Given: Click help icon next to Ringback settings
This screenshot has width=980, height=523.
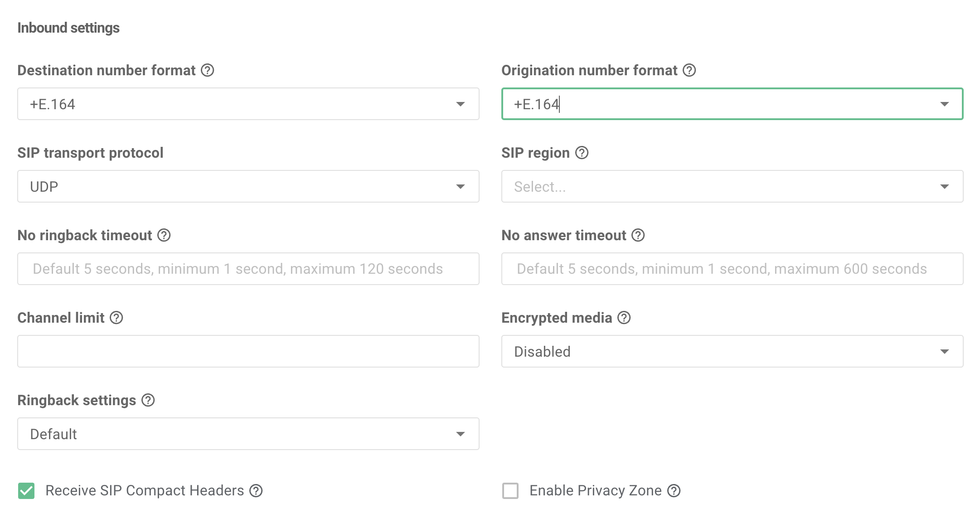Looking at the screenshot, I should coord(148,400).
